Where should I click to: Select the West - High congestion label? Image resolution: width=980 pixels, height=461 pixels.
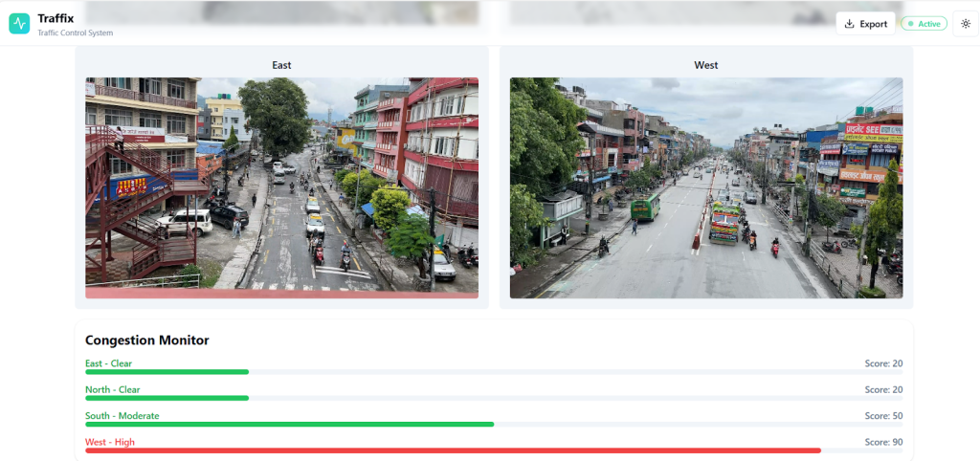click(109, 442)
